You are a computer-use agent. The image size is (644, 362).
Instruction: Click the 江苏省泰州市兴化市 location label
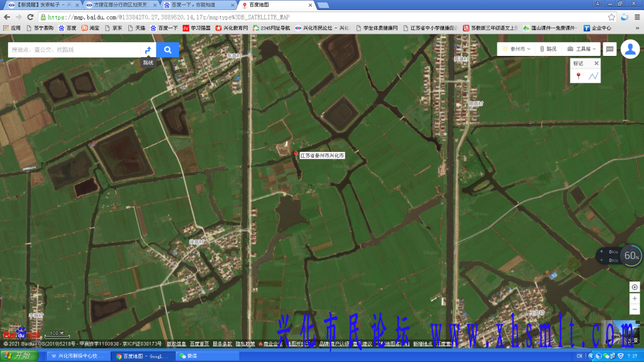pos(322,156)
